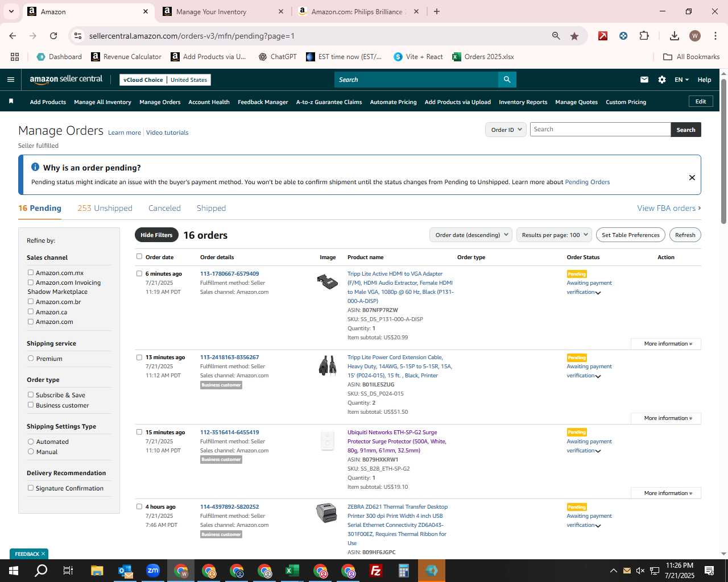
Task: Click the zoom magnifier icon in address bar
Action: [x=556, y=36]
